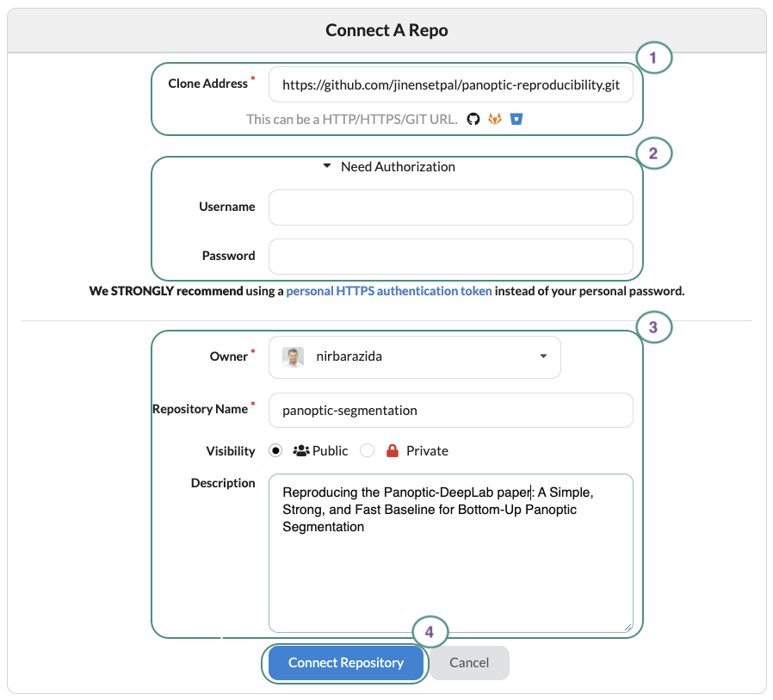The image size is (773, 700).
Task: Click the GitHub icon near the URL hint
Action: pos(473,119)
